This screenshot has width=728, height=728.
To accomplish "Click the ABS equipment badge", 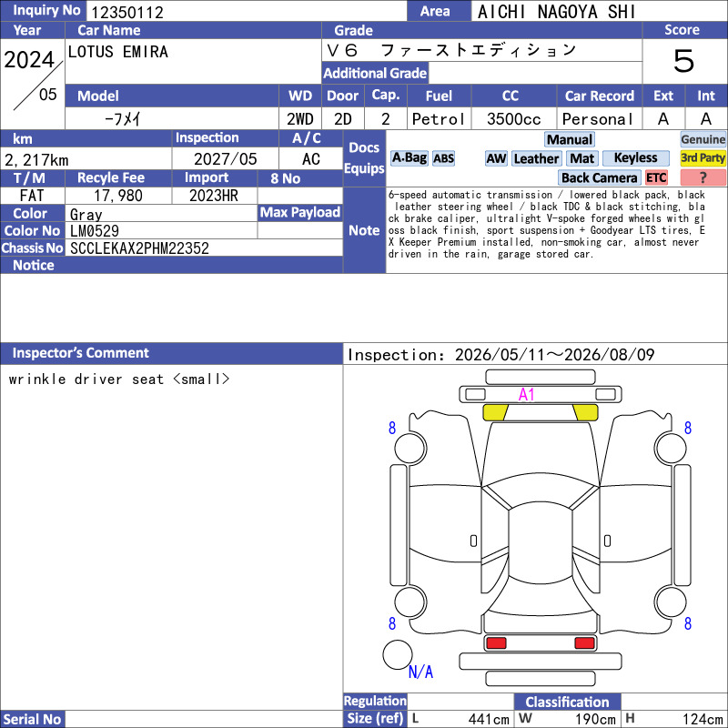I will [x=443, y=158].
